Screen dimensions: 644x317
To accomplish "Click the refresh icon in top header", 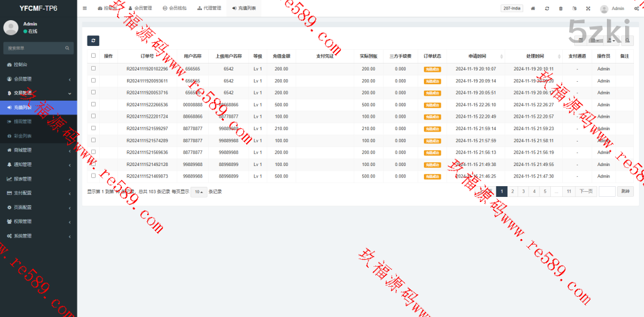I will [x=547, y=8].
